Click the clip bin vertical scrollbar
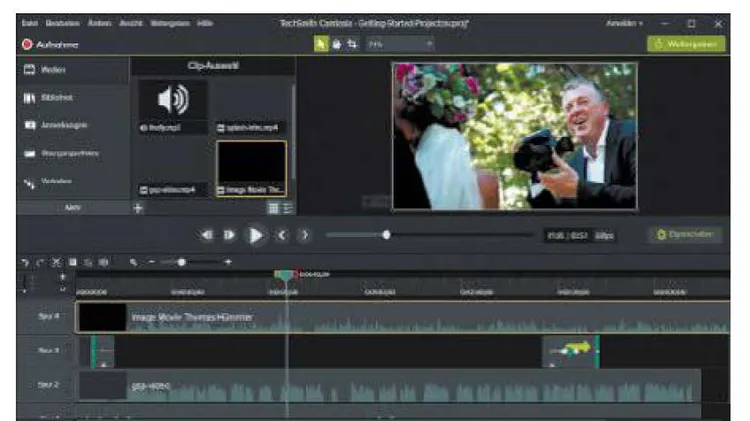 pyautogui.click(x=292, y=132)
